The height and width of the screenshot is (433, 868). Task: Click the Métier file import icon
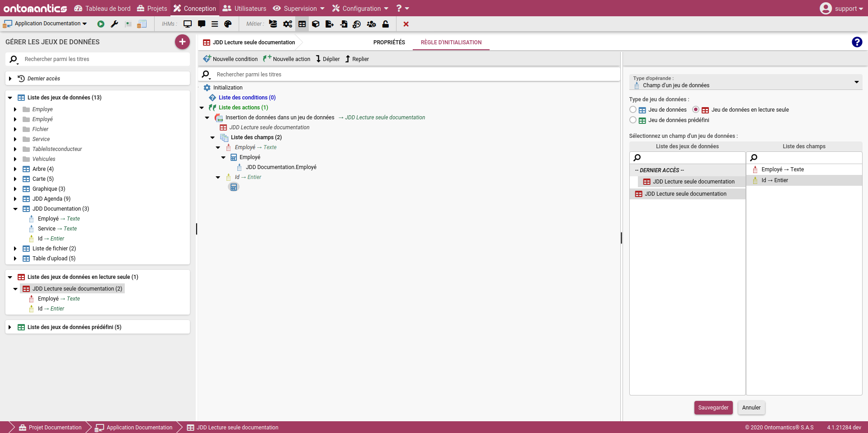pyautogui.click(x=344, y=24)
